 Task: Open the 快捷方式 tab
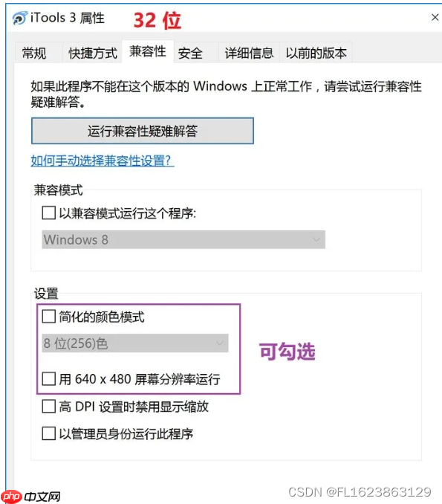point(93,53)
